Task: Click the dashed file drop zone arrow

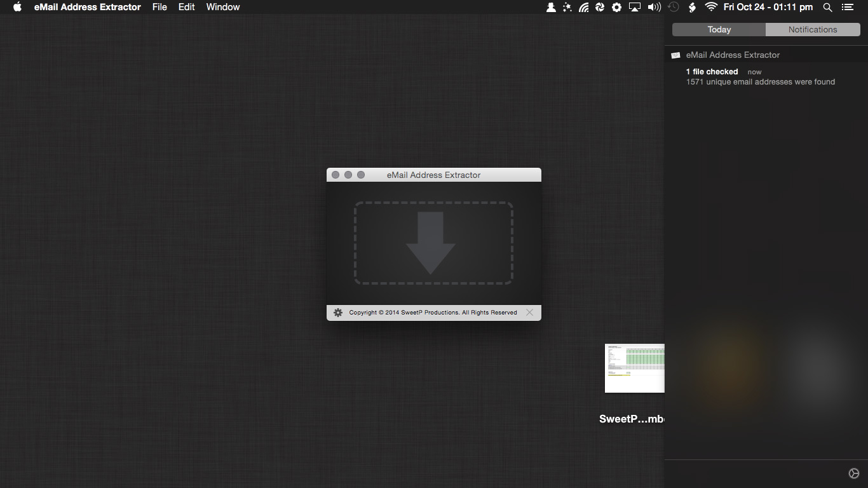Action: coord(433,243)
